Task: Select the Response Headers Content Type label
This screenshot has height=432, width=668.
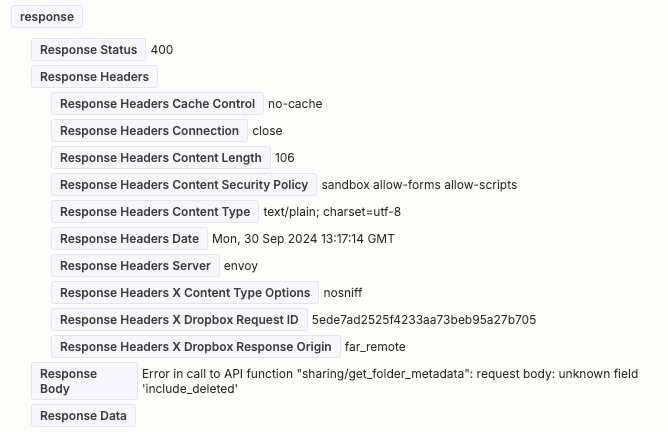Action: point(155,212)
